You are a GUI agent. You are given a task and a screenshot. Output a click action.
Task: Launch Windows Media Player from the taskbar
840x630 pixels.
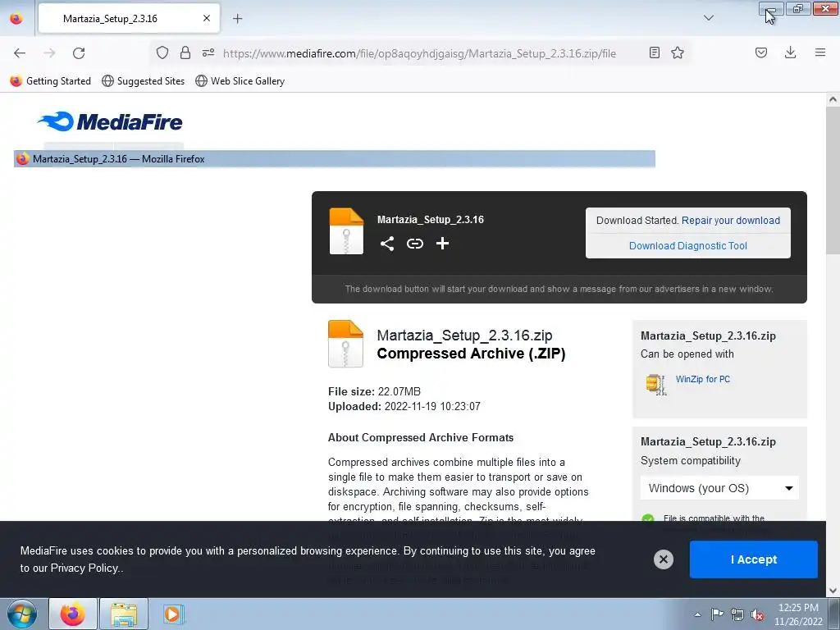coord(173,614)
